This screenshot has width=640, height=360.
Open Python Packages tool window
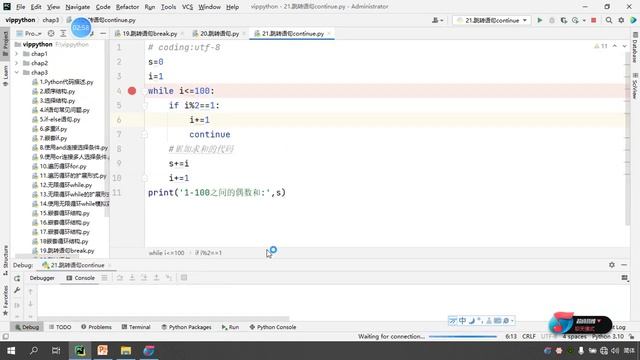click(x=186, y=327)
